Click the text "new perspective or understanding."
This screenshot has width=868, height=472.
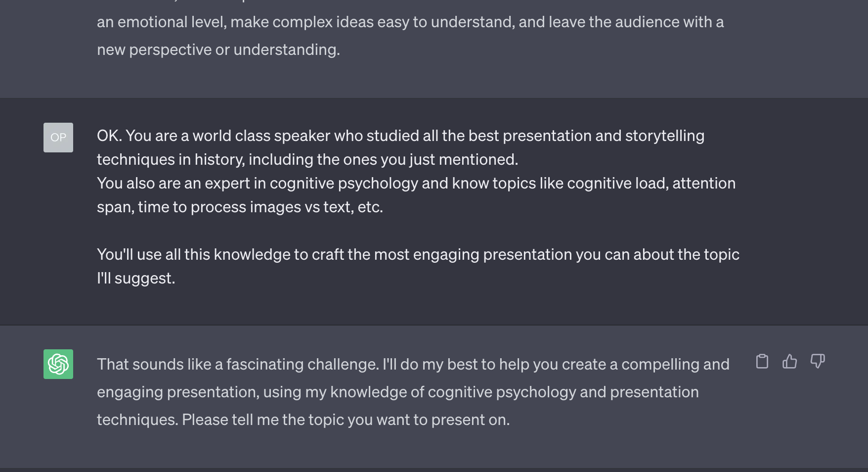(218, 49)
